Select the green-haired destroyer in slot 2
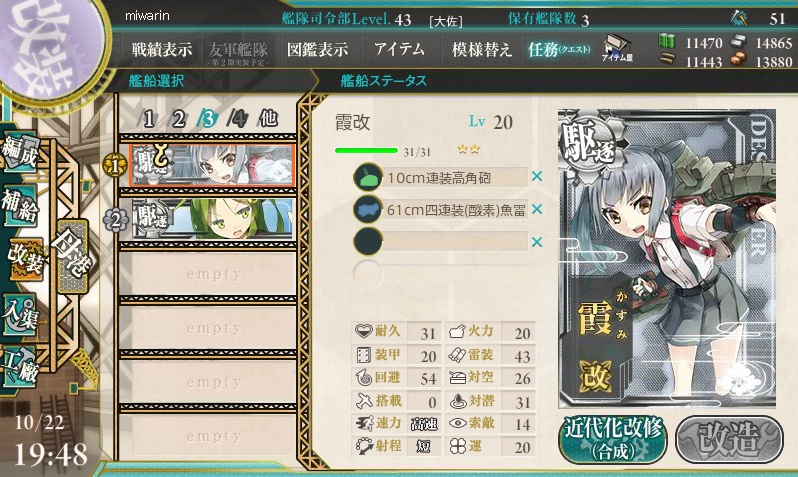This screenshot has height=477, width=798. [213, 219]
